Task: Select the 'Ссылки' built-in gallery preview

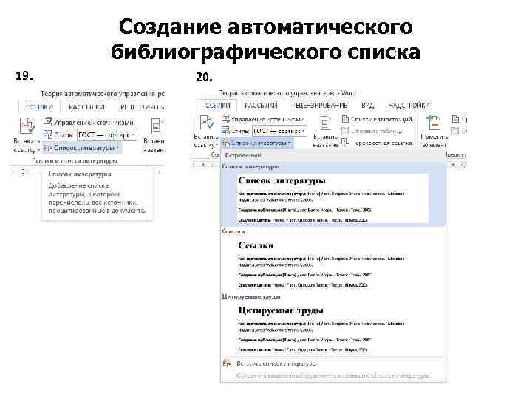Action: coord(332,264)
